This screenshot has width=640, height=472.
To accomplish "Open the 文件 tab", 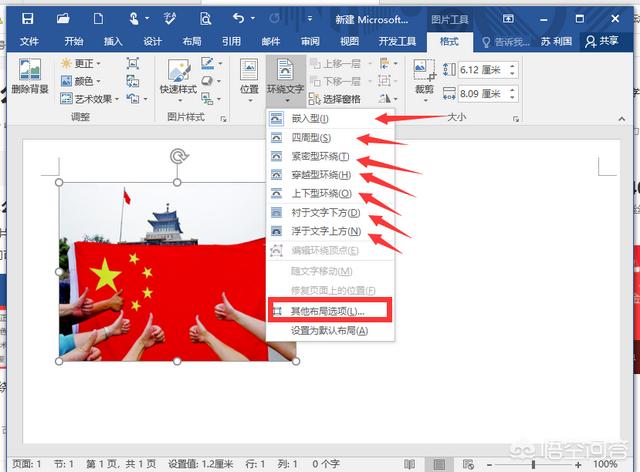I will pyautogui.click(x=29, y=41).
